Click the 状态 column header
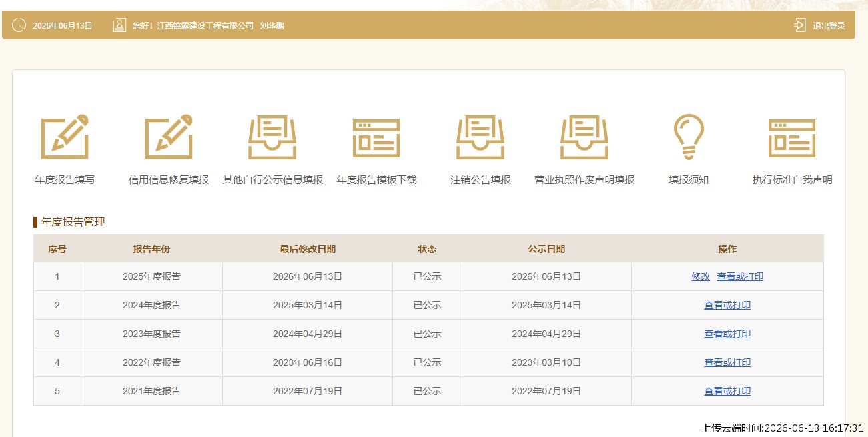The image size is (868, 437). [427, 249]
